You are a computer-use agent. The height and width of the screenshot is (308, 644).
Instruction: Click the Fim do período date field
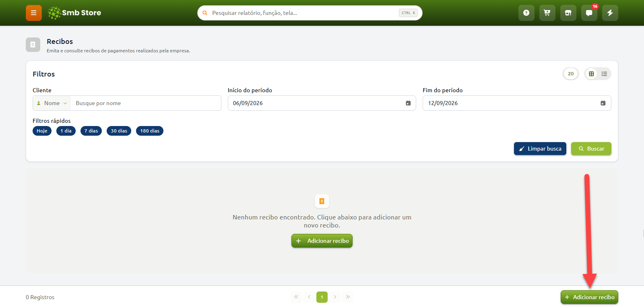517,103
